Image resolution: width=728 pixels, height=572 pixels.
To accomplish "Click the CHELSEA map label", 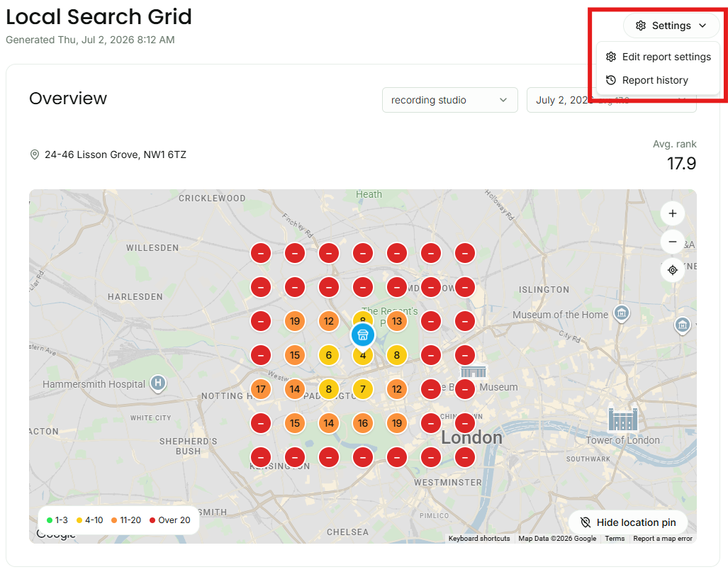I will [347, 532].
